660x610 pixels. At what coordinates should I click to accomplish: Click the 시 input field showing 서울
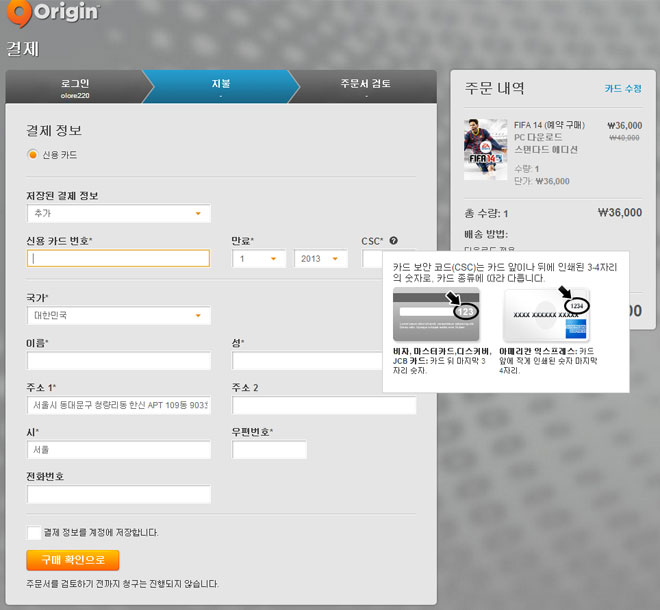click(119, 450)
